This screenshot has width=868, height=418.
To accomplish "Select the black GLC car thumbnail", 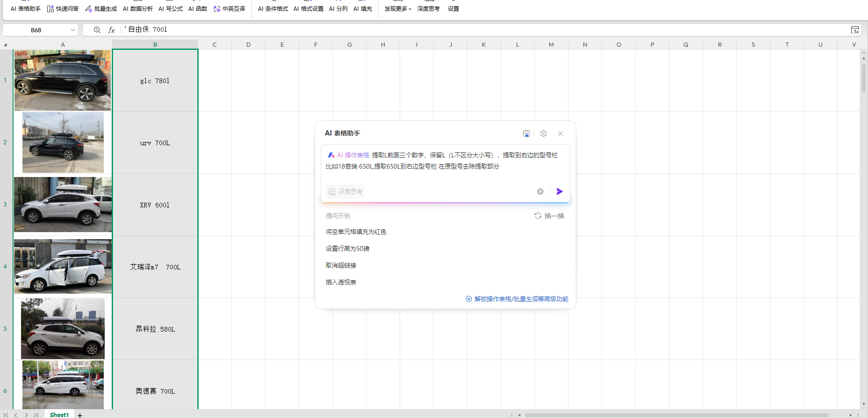I will tap(63, 80).
